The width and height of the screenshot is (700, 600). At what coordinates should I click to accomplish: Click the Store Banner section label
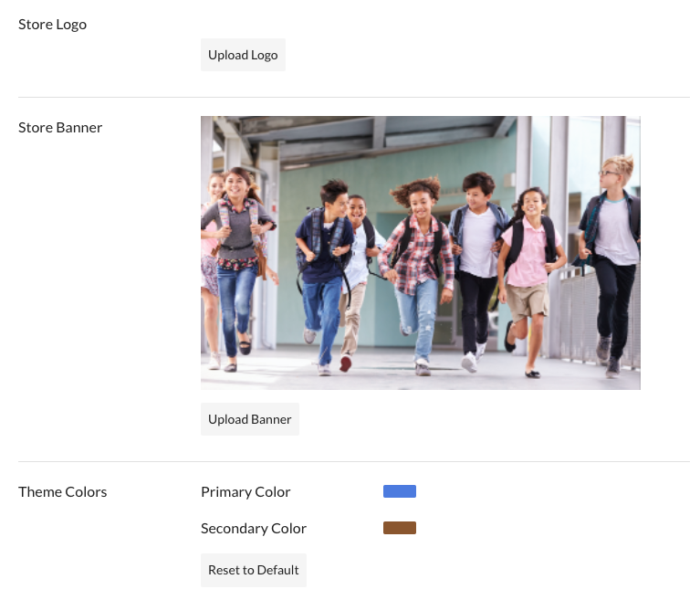(60, 127)
